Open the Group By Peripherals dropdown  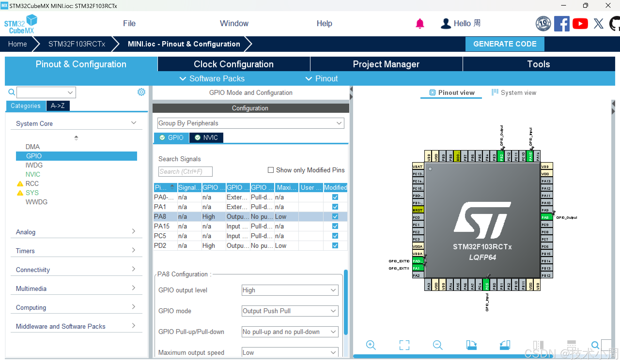point(250,123)
